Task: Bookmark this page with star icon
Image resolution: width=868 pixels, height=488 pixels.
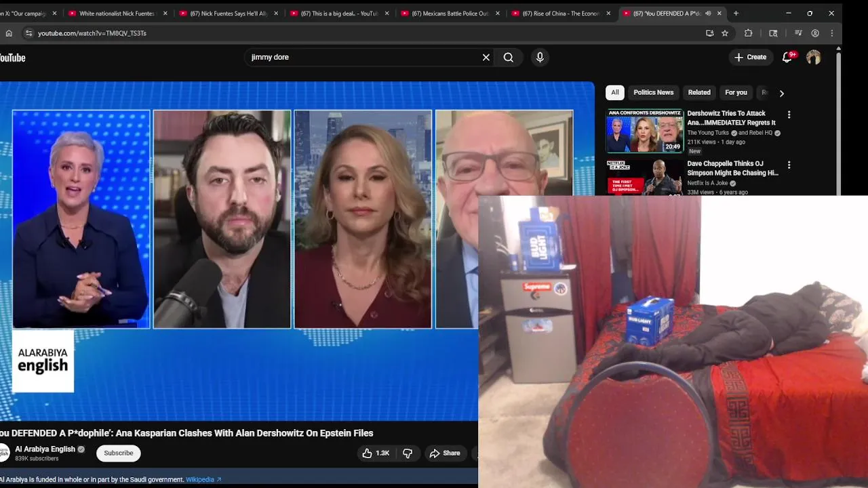Action: coord(725,33)
